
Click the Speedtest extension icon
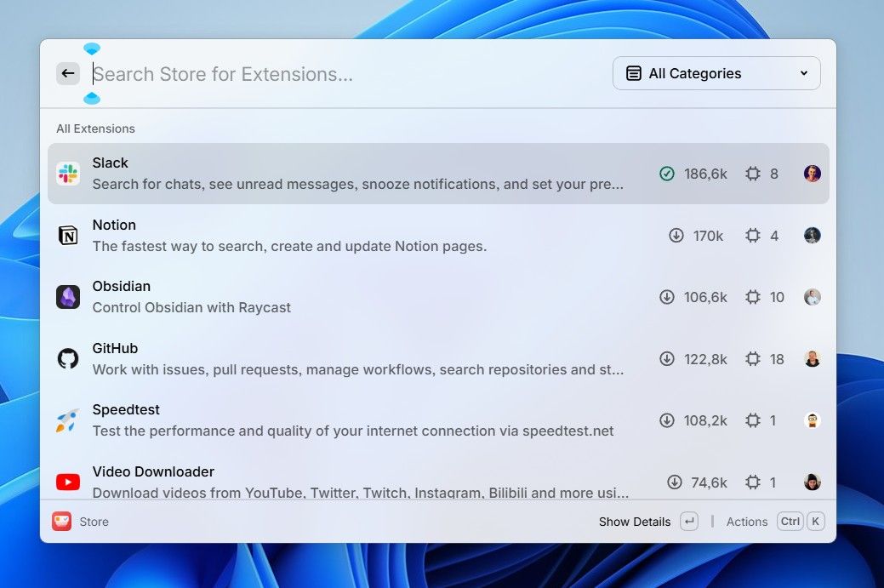(68, 420)
